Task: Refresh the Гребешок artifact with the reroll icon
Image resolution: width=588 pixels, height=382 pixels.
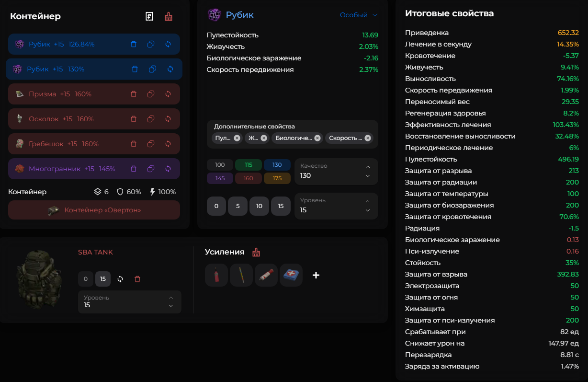Action: click(168, 144)
